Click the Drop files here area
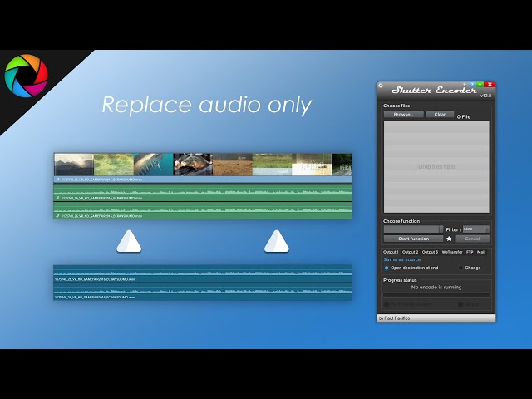532x399 pixels. (x=436, y=167)
